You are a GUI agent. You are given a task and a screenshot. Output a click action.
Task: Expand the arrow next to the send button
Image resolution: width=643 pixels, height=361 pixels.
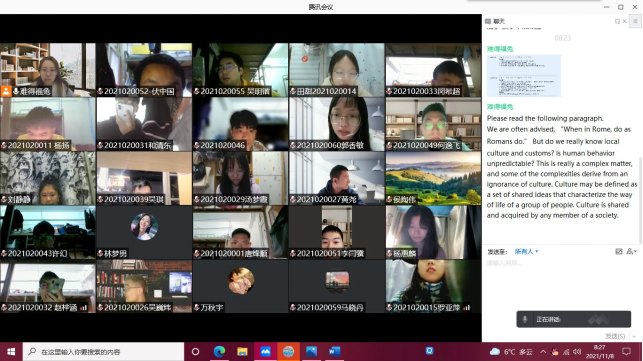(634, 336)
